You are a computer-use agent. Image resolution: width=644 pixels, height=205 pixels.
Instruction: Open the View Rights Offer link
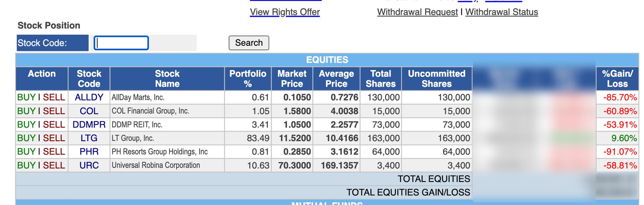click(285, 12)
